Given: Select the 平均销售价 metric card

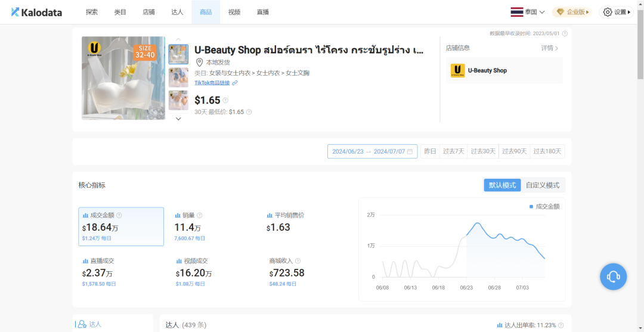Looking at the screenshot, I should click(306, 226).
